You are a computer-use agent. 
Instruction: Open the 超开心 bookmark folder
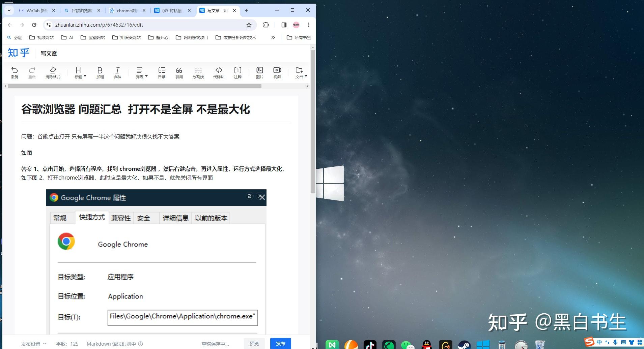pos(158,37)
